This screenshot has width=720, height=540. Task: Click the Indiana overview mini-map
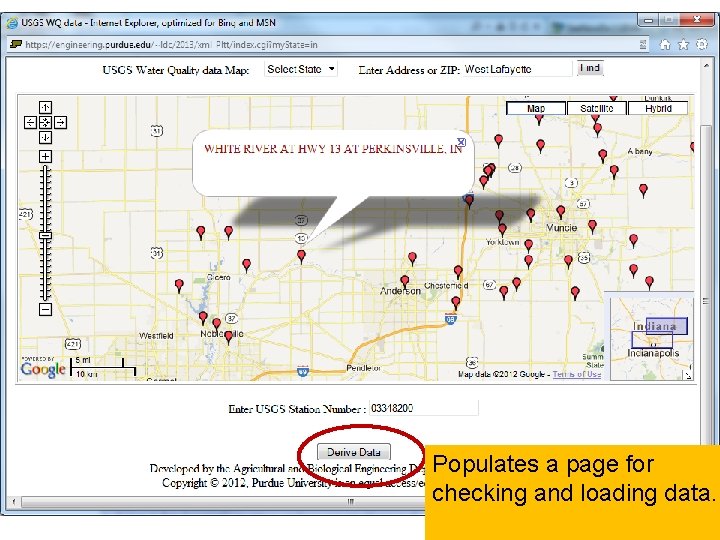(651, 338)
